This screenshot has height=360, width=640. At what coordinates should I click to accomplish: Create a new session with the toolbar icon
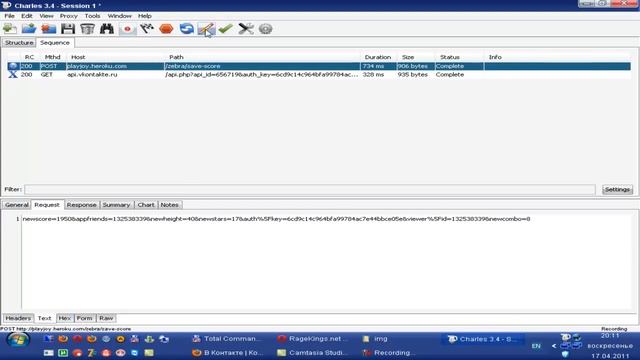[9, 29]
